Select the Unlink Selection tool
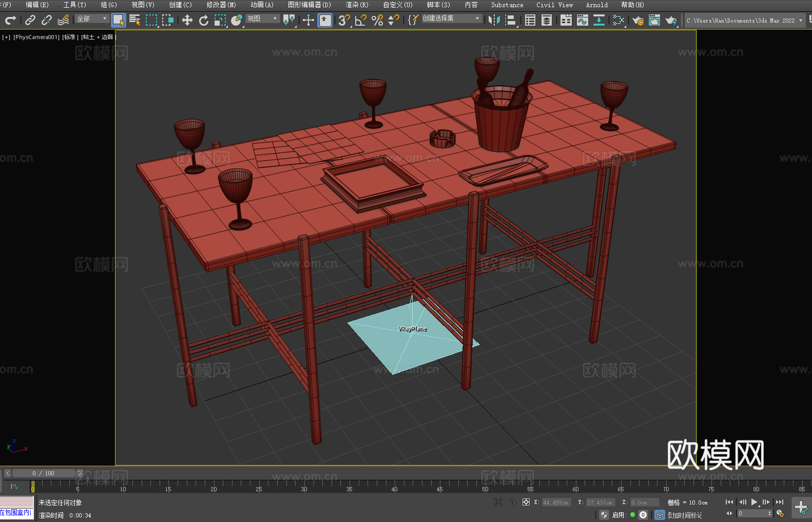This screenshot has height=522, width=812. click(47, 20)
